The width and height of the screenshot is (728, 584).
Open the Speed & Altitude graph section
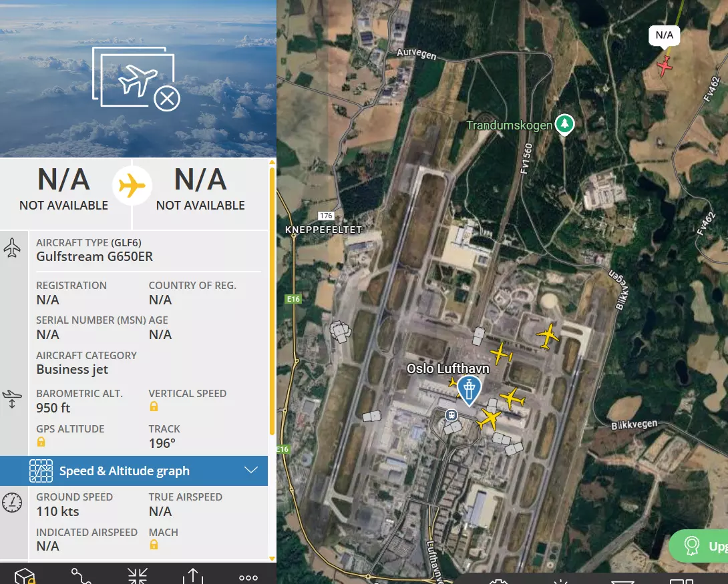tap(134, 471)
